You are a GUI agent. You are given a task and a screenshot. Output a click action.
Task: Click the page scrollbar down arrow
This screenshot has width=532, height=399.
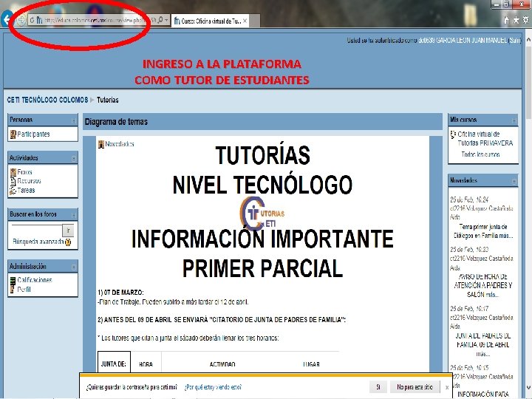click(x=528, y=387)
